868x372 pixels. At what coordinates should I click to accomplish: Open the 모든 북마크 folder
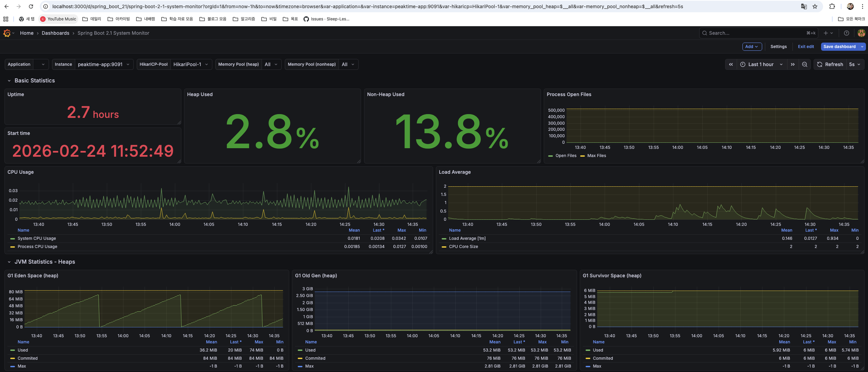[851, 19]
